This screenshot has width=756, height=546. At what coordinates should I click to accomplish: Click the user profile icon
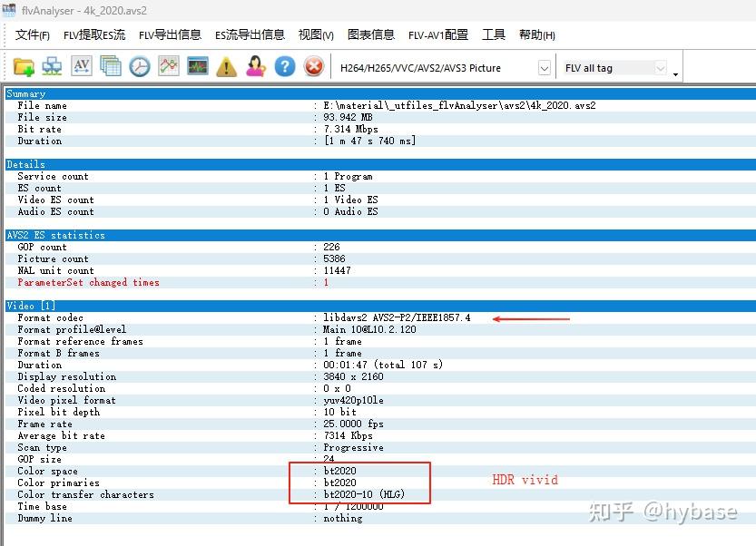tap(255, 65)
